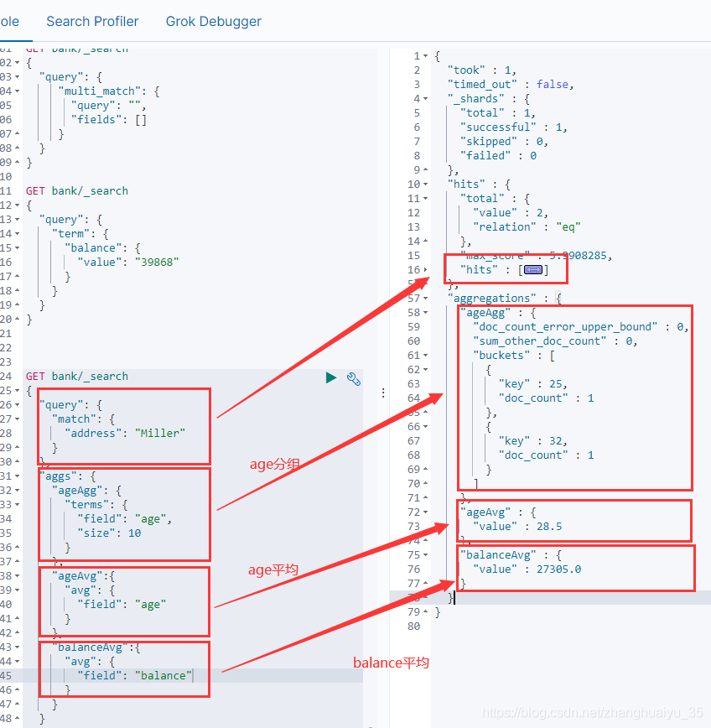Click the GET bank/_search request with Miller query
Image resolution: width=711 pixels, height=728 pixels.
(77, 376)
